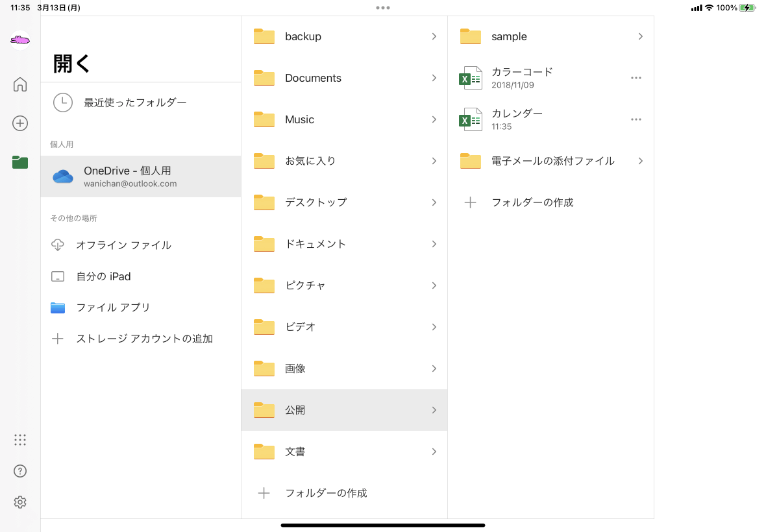
Task: Tap the profile avatar icon
Action: pyautogui.click(x=20, y=40)
